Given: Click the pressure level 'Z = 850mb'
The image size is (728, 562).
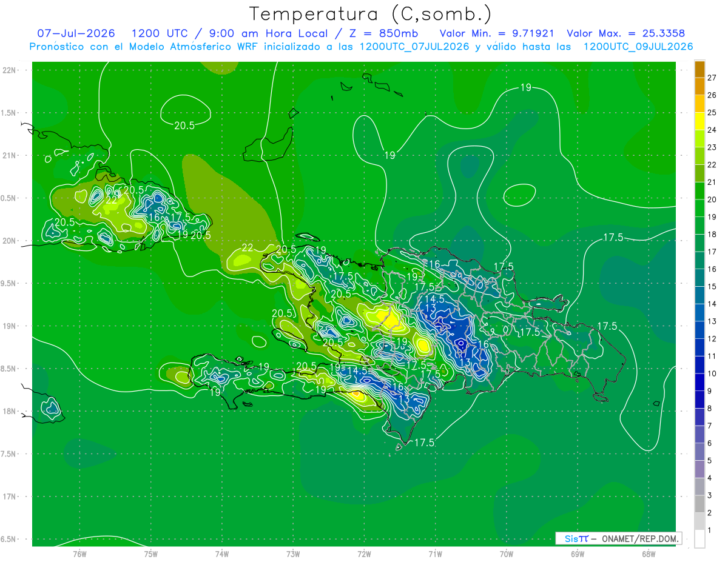Looking at the screenshot, I should [x=384, y=33].
